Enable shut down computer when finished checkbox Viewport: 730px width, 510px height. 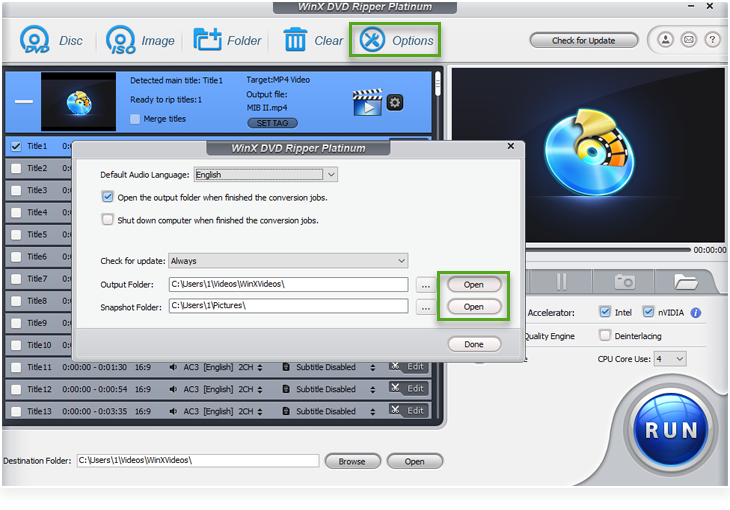(x=108, y=219)
